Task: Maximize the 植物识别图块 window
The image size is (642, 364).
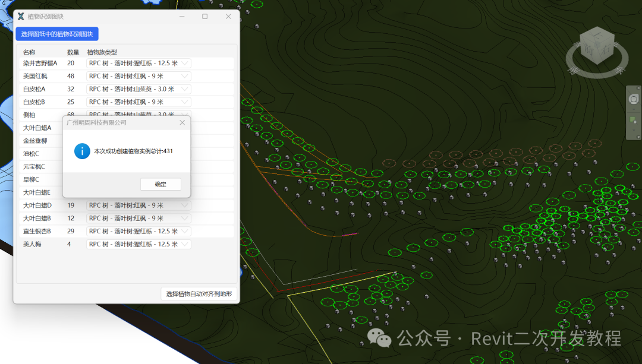Action: coord(204,17)
